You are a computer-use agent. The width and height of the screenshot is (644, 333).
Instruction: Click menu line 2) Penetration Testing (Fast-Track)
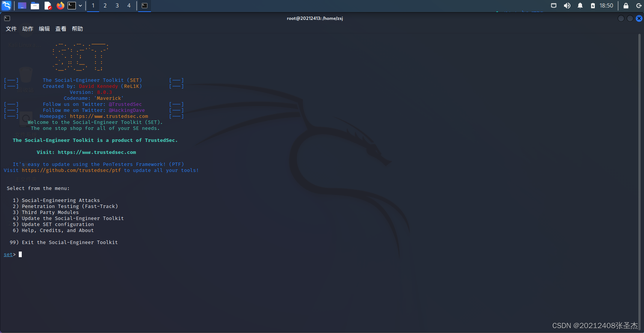pyautogui.click(x=65, y=206)
